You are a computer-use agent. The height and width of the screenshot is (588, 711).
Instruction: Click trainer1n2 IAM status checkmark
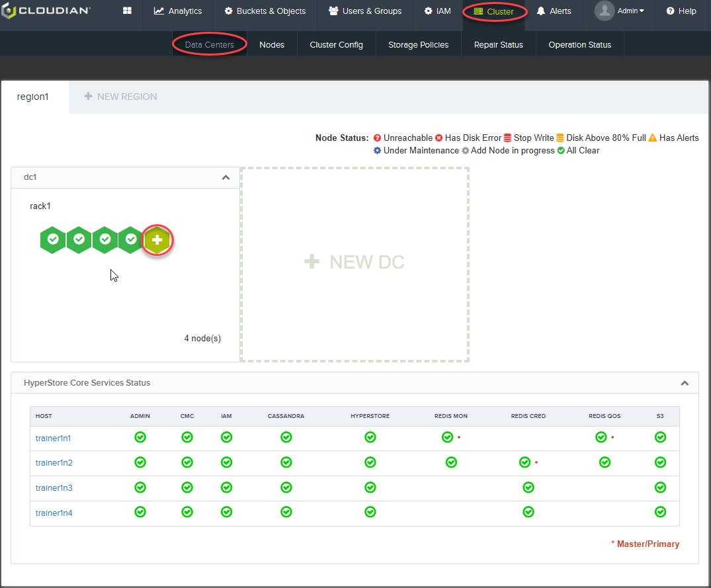pos(226,462)
